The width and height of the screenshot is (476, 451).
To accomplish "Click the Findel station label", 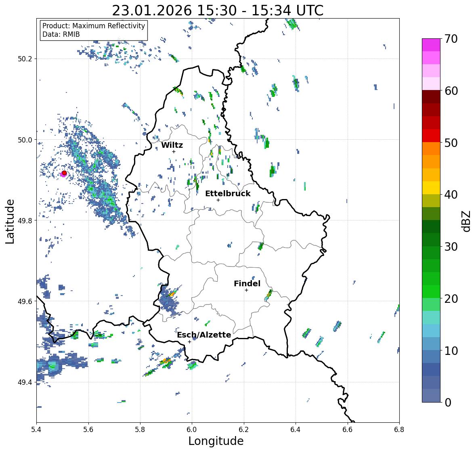I will [x=247, y=283].
